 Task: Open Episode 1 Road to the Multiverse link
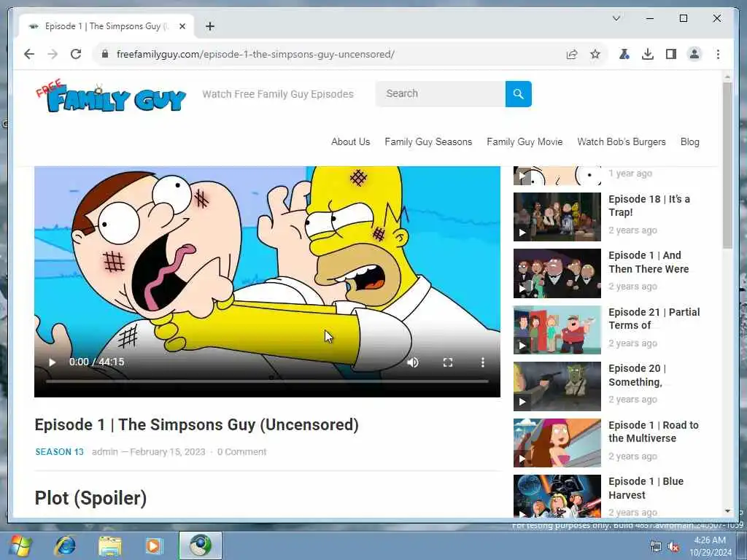pos(653,432)
